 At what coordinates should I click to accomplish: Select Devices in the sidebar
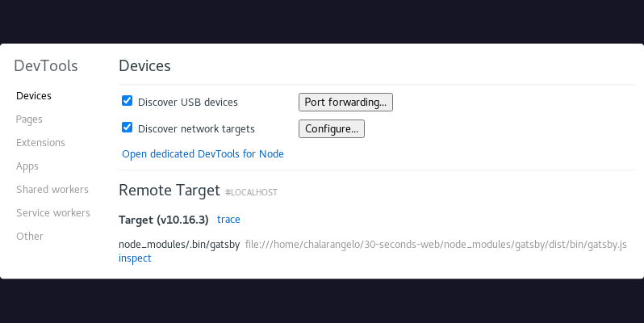pos(34,95)
